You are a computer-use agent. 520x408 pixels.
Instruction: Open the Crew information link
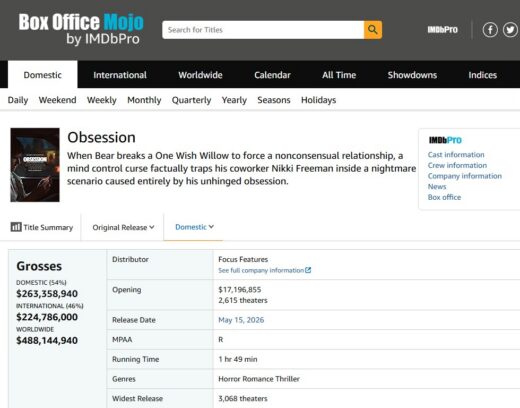click(457, 165)
